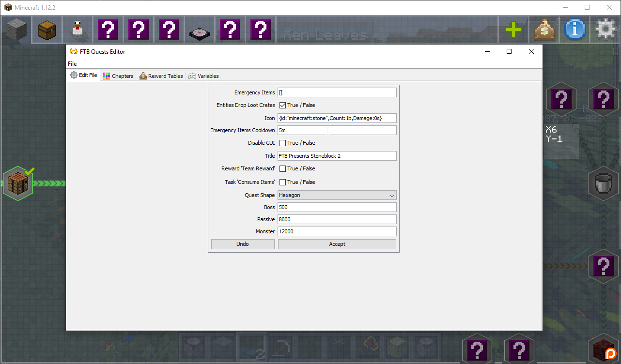Open the gear settings icon
Viewport: 621px width, 364px height.
(605, 30)
